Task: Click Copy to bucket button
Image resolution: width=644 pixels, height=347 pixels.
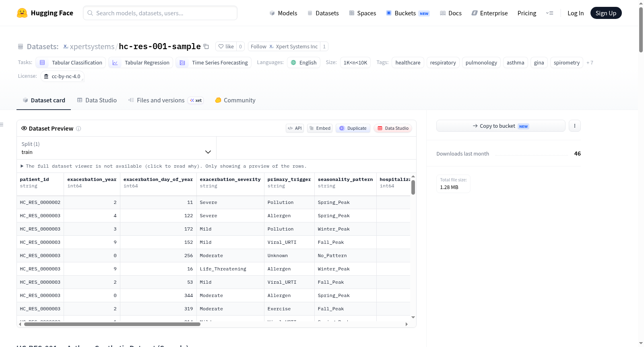Action: point(501,126)
